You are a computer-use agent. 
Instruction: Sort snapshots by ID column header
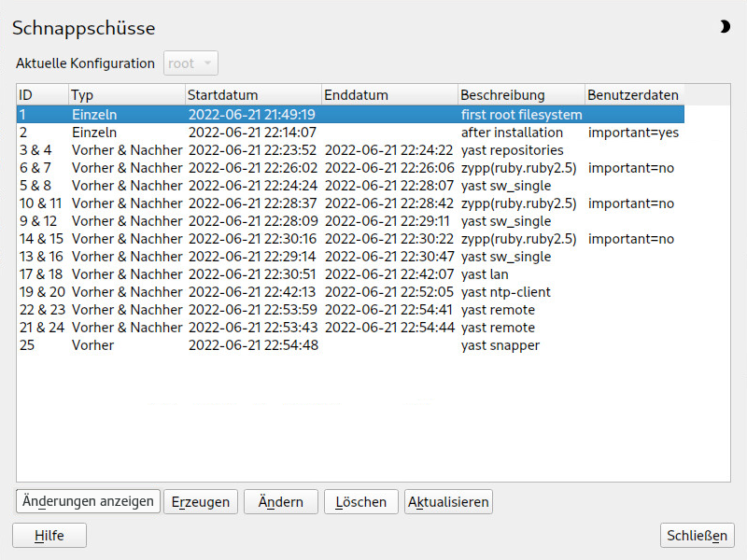[x=42, y=95]
